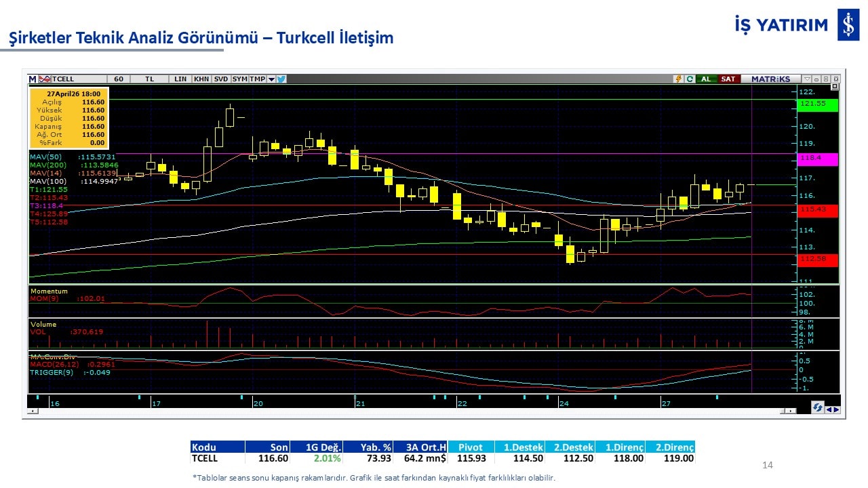Screen dimensions: 868x488
Task: Expand the triangle menu next to MATRIKS
Action: coord(807,79)
